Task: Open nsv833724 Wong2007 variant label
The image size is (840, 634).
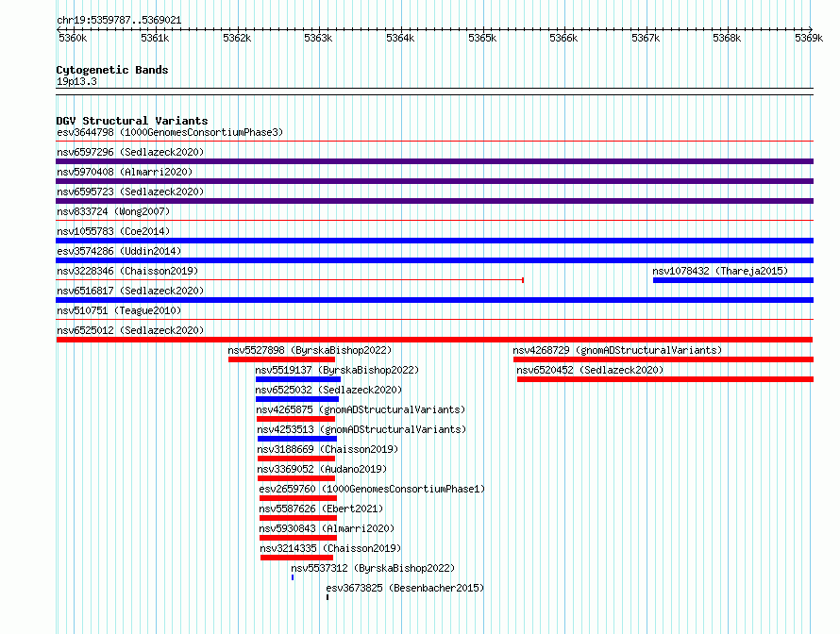Action: point(113,211)
